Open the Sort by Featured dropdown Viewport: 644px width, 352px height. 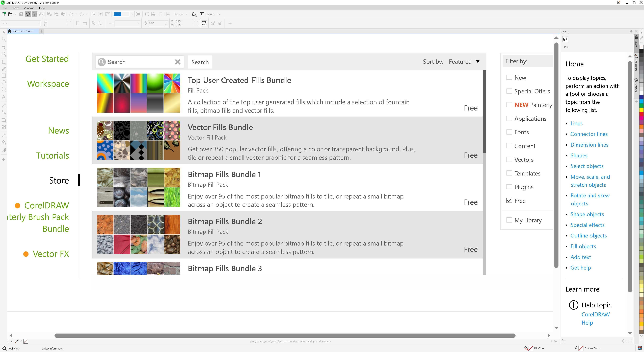tap(464, 62)
